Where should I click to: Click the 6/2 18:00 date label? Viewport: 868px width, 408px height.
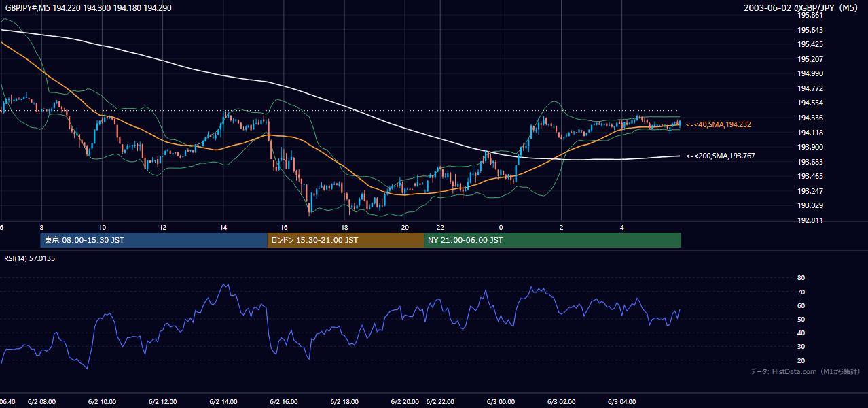pyautogui.click(x=344, y=402)
